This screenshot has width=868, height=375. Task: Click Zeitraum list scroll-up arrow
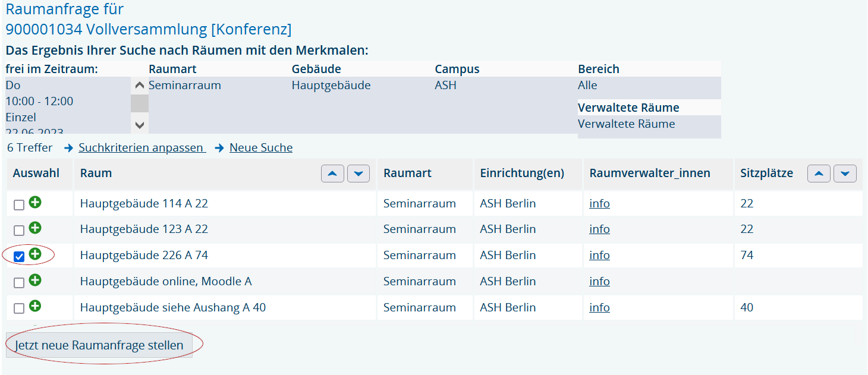[140, 86]
